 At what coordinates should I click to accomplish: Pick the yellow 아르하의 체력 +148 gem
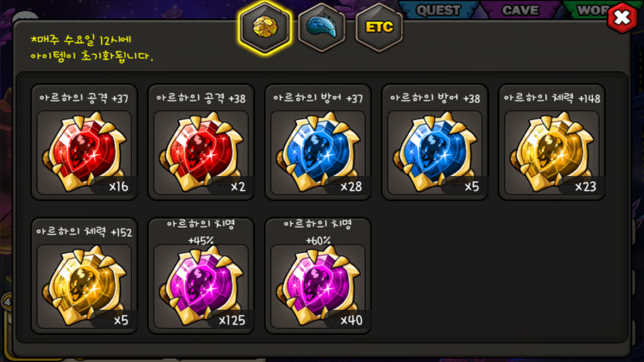pos(551,142)
